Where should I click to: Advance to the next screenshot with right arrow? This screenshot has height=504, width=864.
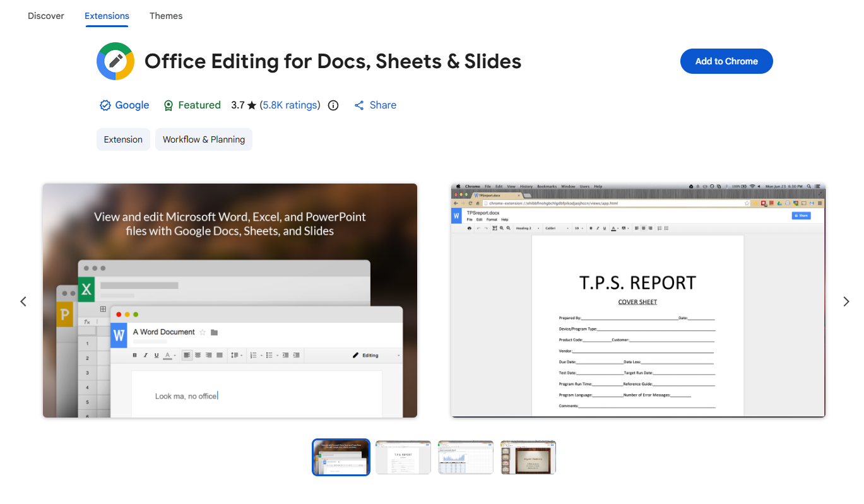click(846, 302)
